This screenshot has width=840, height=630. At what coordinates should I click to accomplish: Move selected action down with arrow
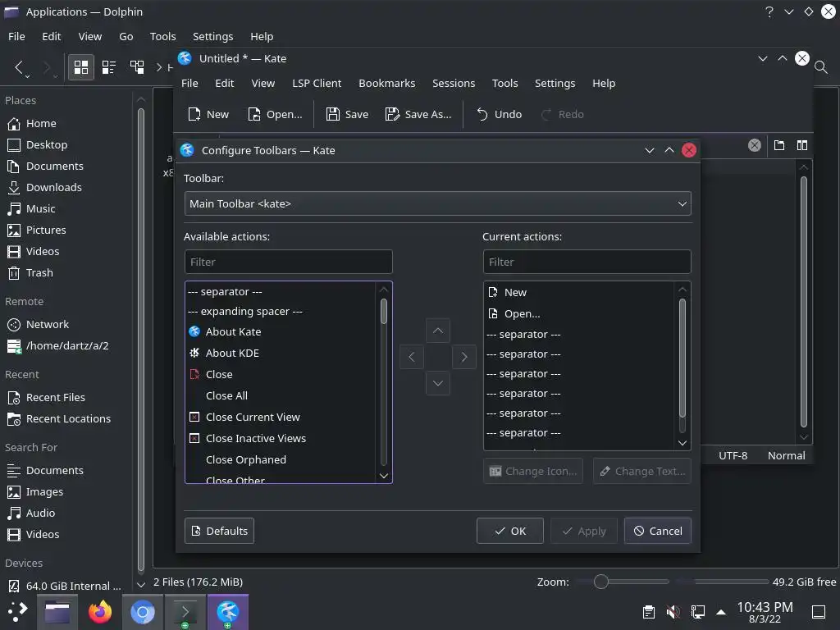coord(438,383)
